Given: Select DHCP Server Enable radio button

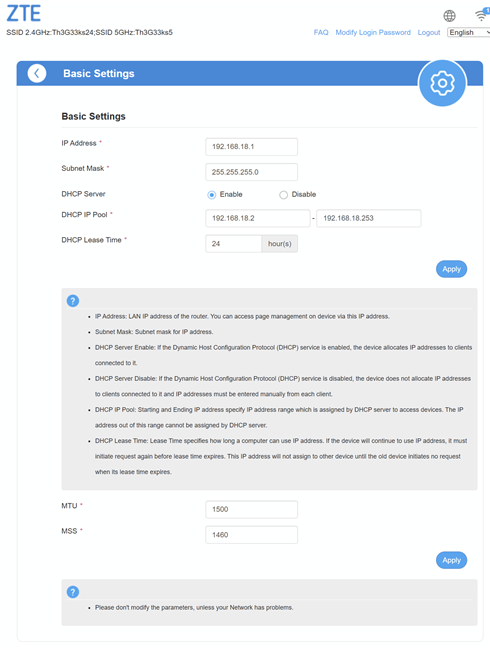Looking at the screenshot, I should point(212,195).
